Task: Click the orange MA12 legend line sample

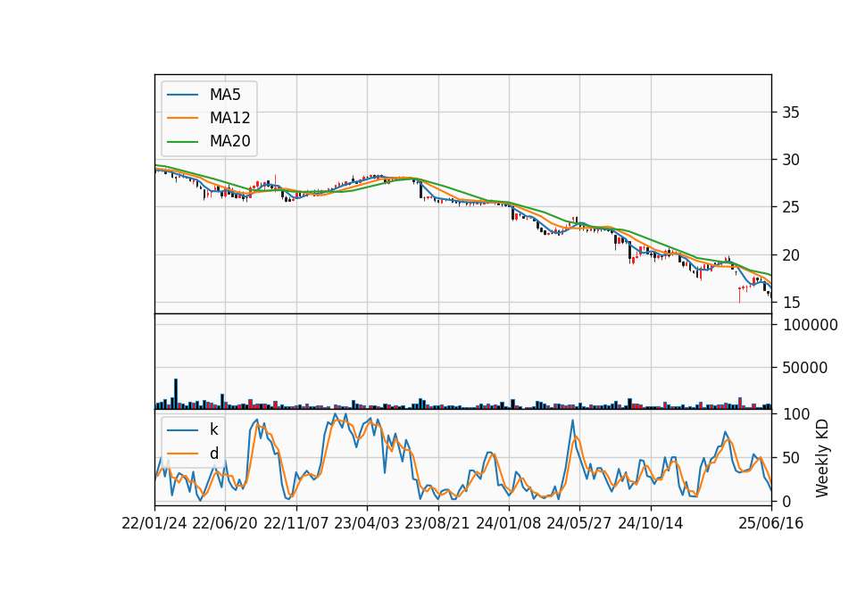Action: (x=182, y=118)
